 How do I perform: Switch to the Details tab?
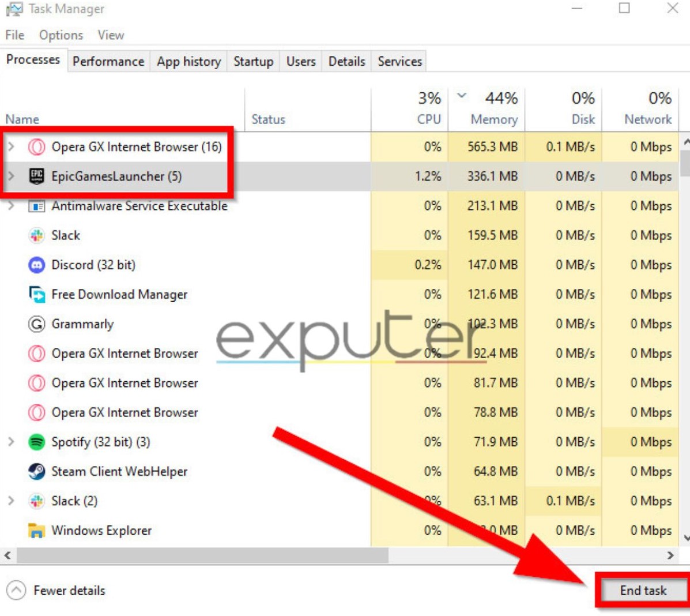click(347, 61)
